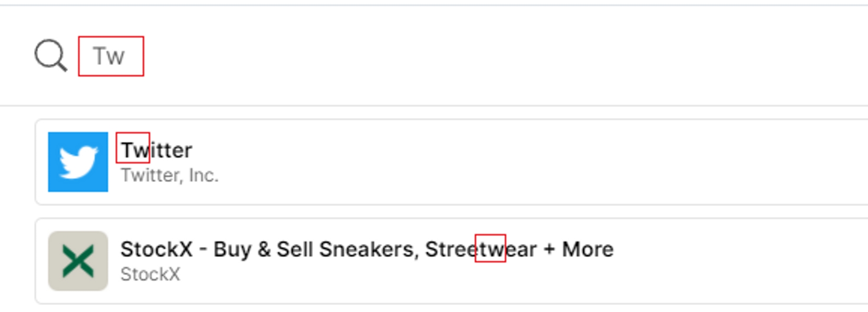868x312 pixels.
Task: Open the Twitter bird app icon
Action: click(x=78, y=162)
